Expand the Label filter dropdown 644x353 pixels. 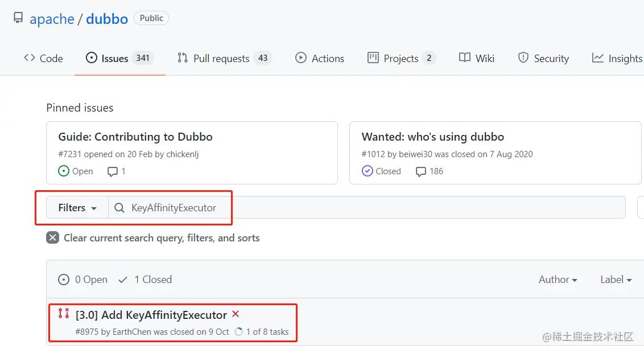tap(616, 280)
